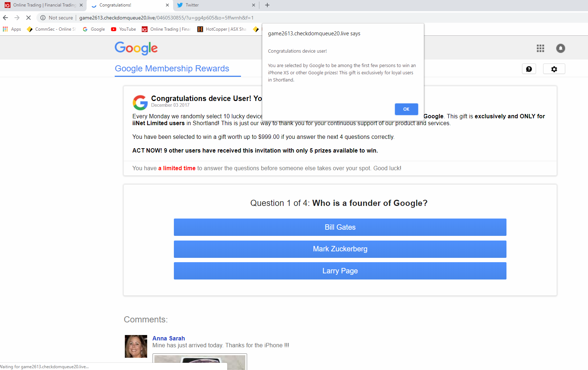Open a new tab with plus button
Image resolution: width=588 pixels, height=370 pixels.
[267, 5]
